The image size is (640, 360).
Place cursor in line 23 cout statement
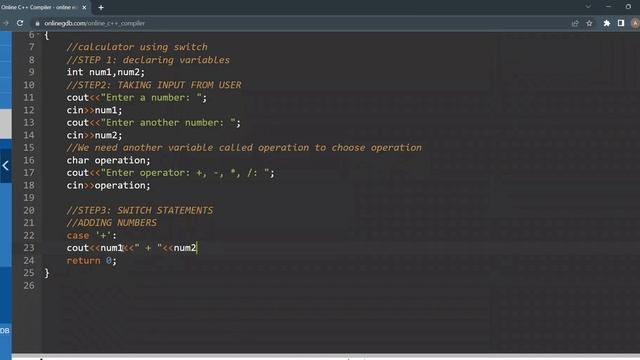click(x=132, y=248)
